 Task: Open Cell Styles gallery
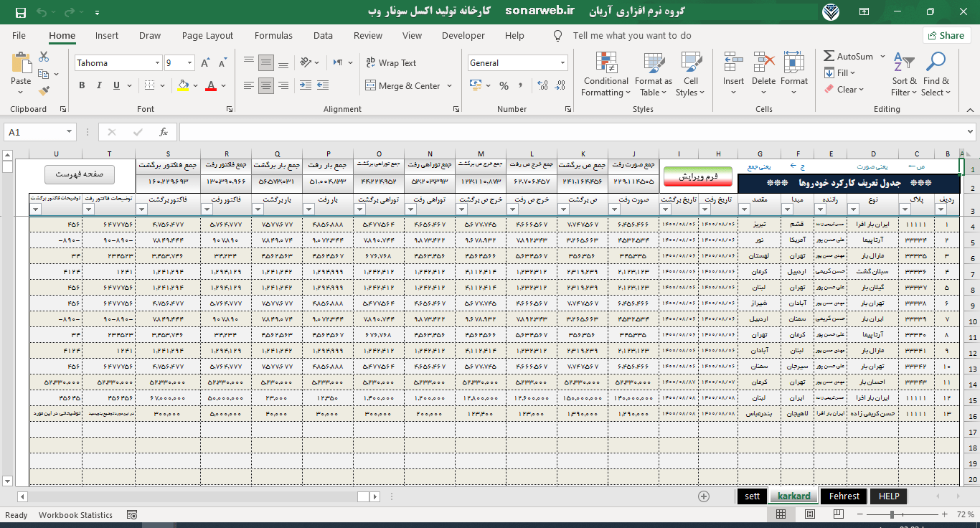[691, 75]
